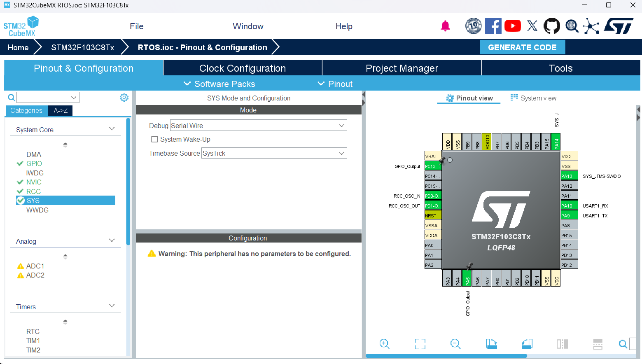Click the ST network star icon
This screenshot has height=364, width=642.
coord(591,26)
